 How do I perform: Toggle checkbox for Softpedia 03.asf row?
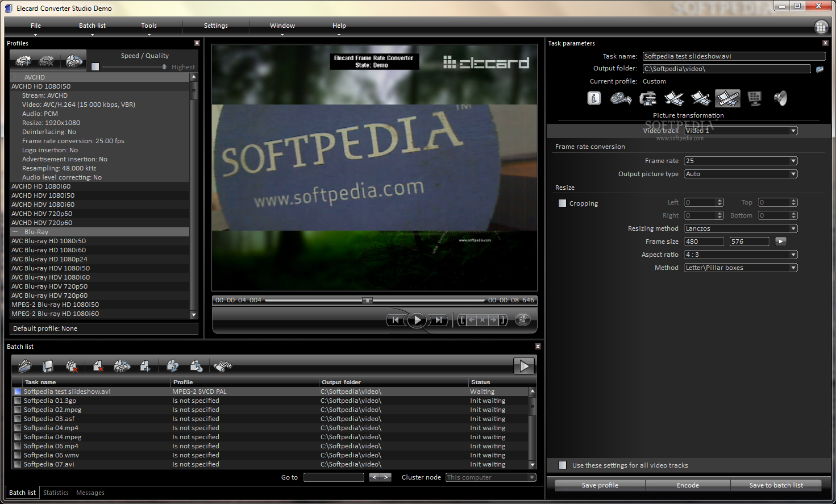click(18, 419)
